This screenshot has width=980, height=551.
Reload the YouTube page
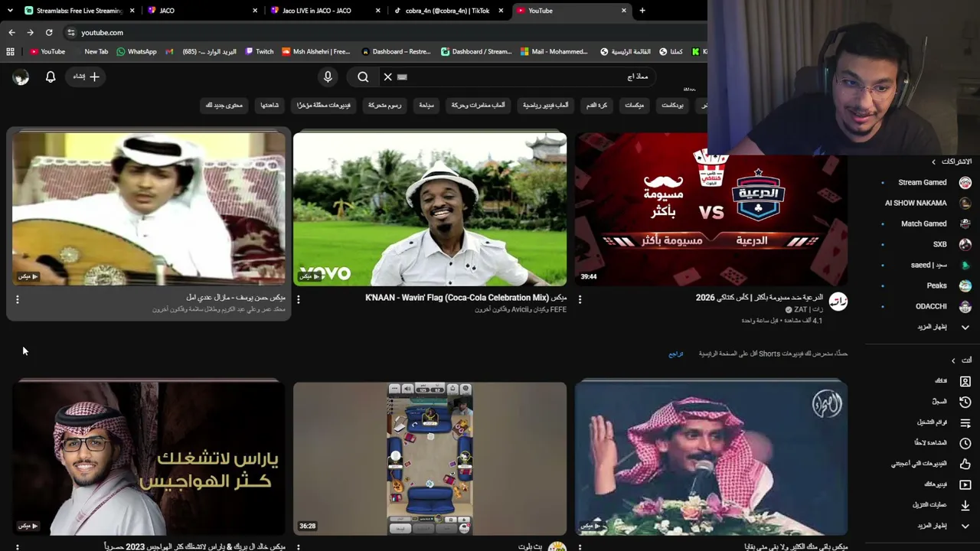[49, 32]
